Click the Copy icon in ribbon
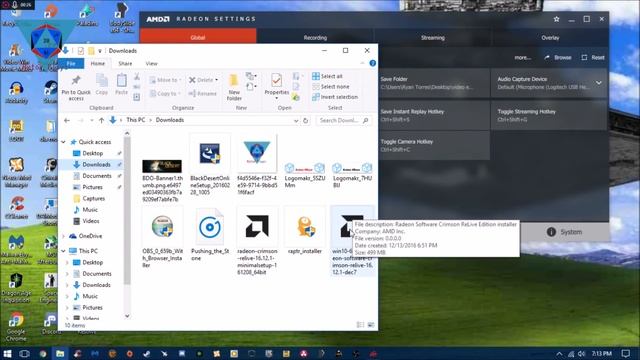This screenshot has width=640, height=360. pyautogui.click(x=102, y=80)
